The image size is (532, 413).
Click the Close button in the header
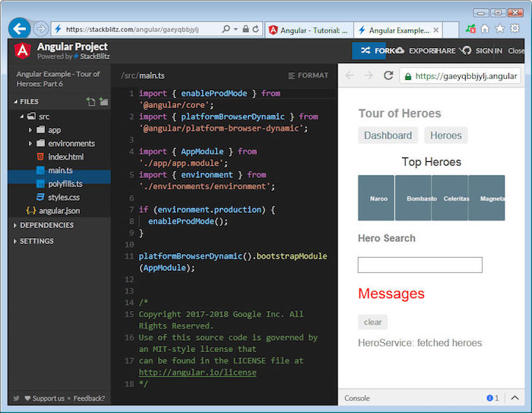(x=516, y=51)
